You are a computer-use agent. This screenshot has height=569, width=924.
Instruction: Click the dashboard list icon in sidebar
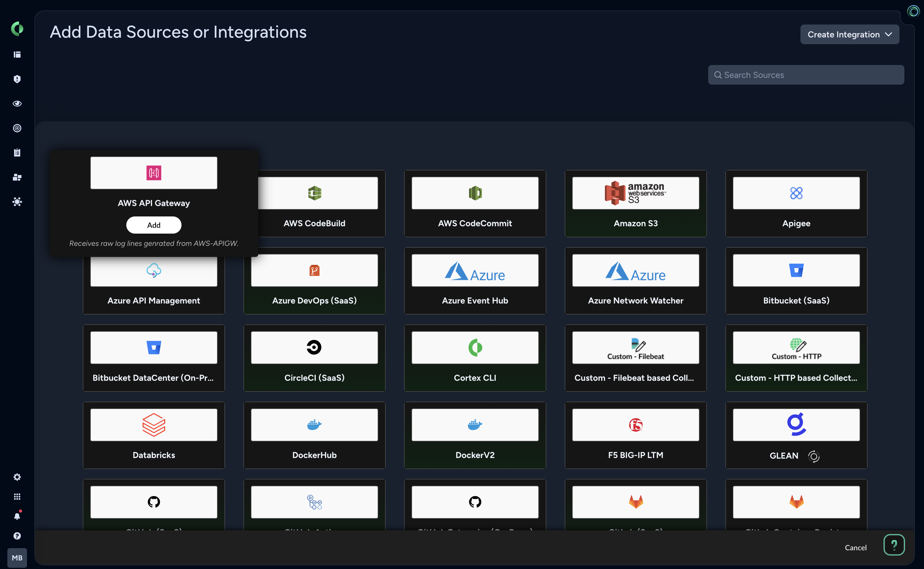(x=17, y=55)
